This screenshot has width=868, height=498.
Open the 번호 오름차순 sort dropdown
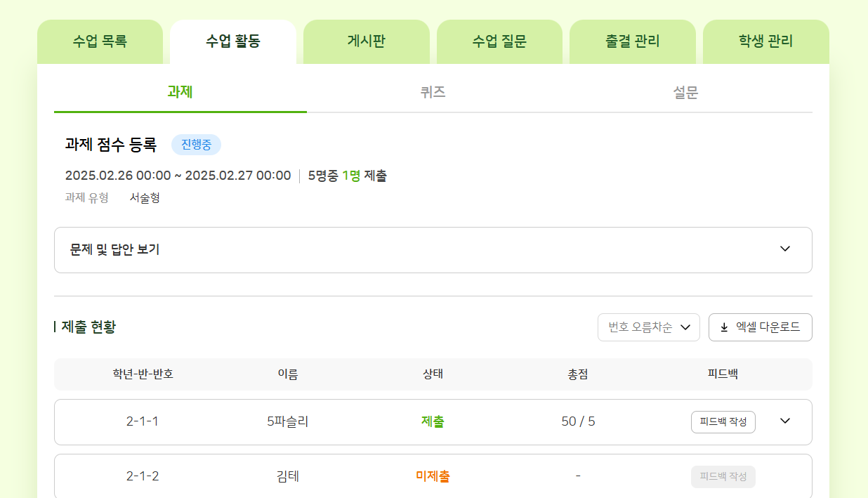click(x=648, y=327)
